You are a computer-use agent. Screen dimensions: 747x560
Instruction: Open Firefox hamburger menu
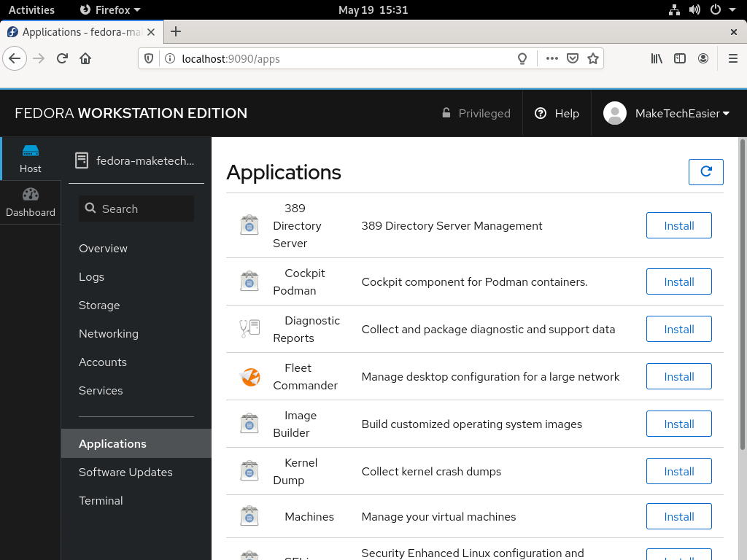coord(733,58)
